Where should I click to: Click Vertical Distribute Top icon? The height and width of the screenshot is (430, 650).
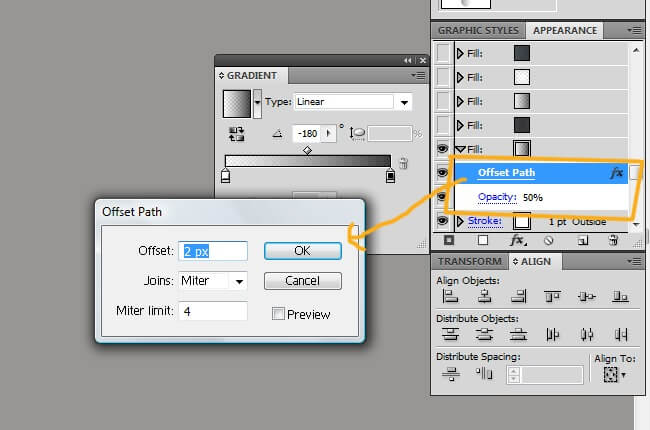pos(450,334)
